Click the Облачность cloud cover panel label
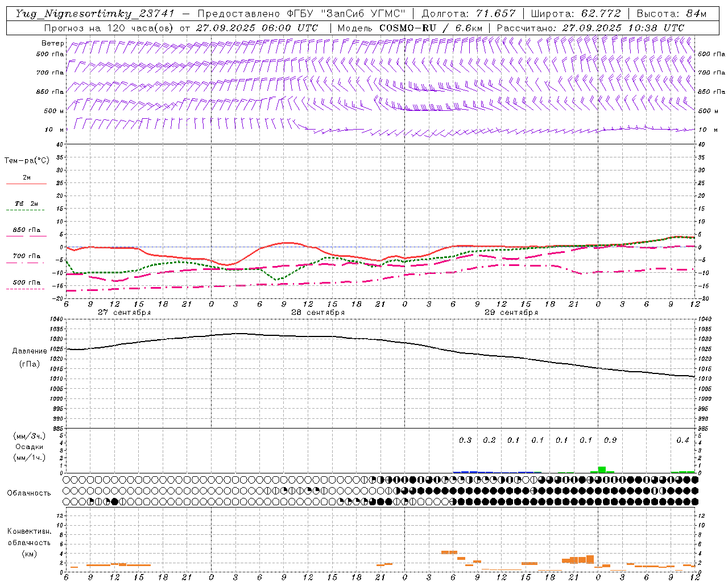 (x=29, y=493)
